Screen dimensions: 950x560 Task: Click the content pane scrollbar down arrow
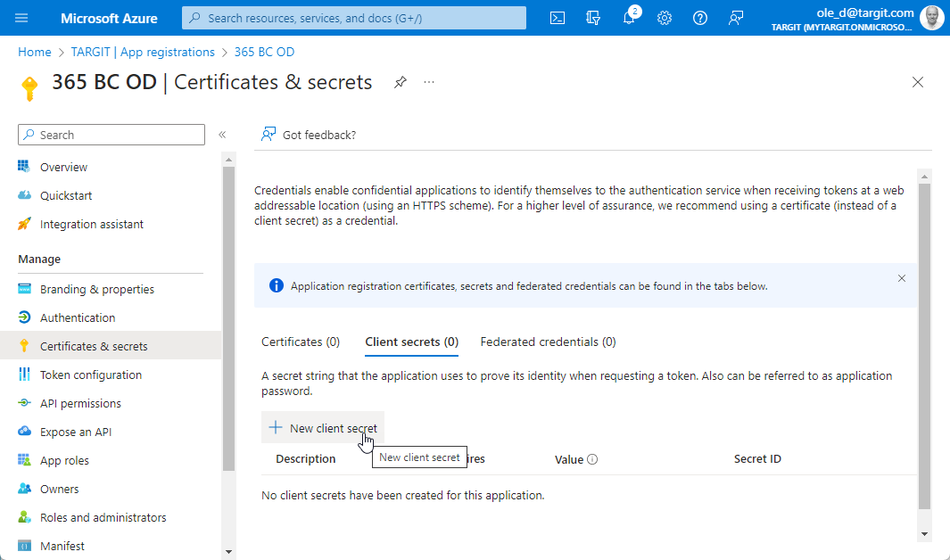click(x=924, y=534)
